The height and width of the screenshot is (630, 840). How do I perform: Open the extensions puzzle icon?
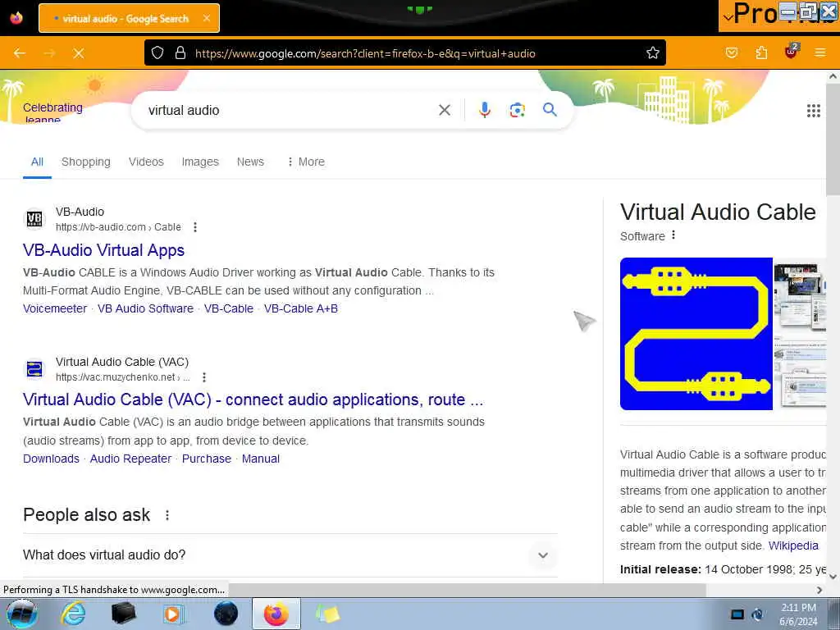[x=761, y=53]
